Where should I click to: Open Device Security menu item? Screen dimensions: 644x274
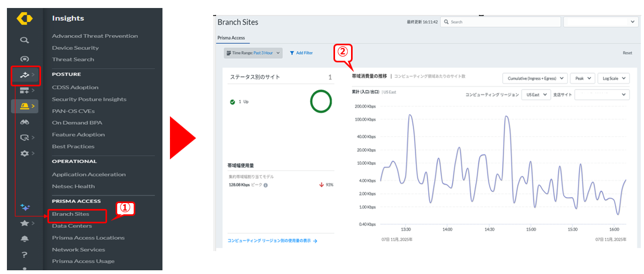pos(75,48)
